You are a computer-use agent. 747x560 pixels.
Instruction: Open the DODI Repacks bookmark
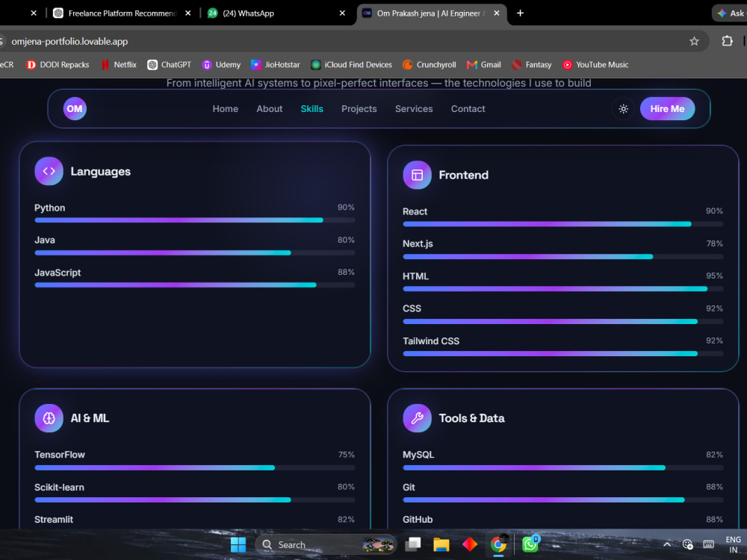click(x=58, y=65)
